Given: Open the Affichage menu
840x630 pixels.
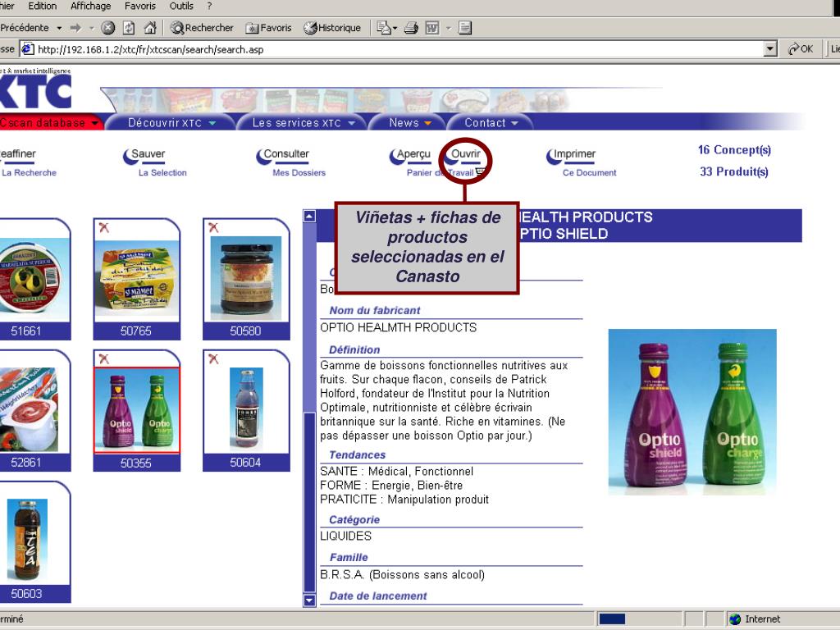Looking at the screenshot, I should pyautogui.click(x=90, y=6).
